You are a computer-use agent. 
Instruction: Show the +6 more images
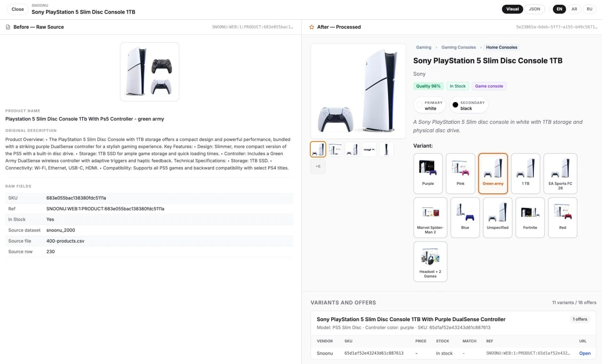pyautogui.click(x=318, y=166)
